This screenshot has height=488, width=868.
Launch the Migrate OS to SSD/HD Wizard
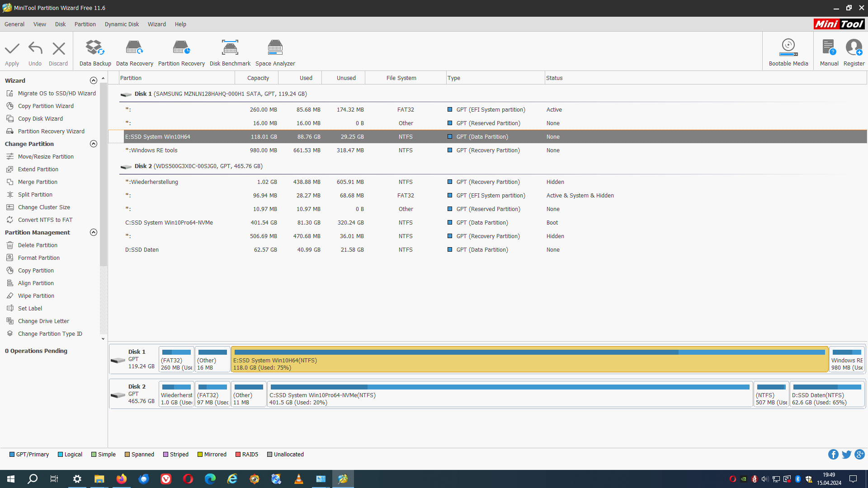[57, 93]
